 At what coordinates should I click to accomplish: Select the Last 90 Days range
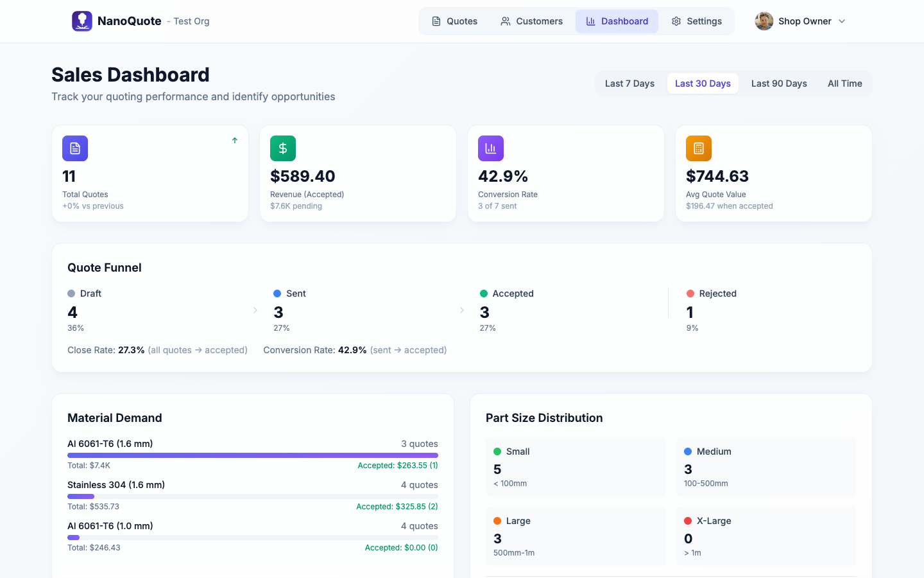779,83
